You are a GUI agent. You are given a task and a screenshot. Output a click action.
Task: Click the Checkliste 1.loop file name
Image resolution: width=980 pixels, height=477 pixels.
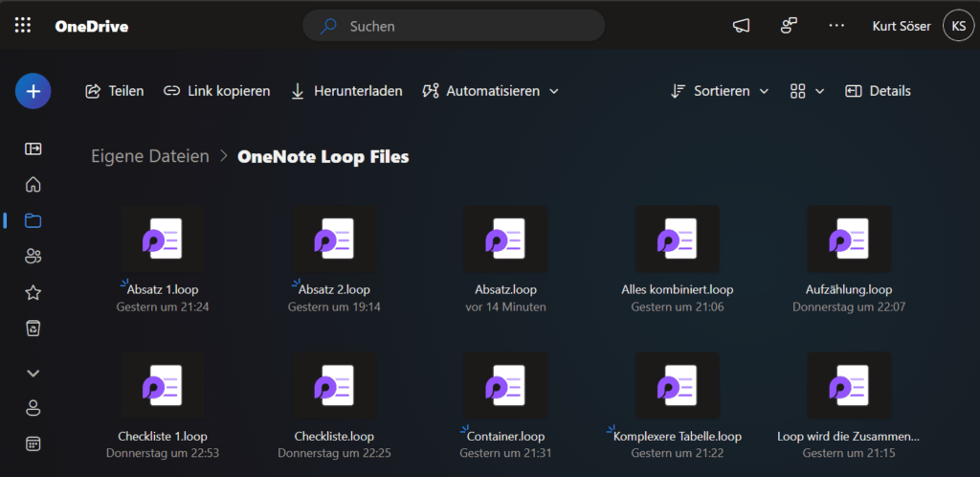click(x=163, y=436)
